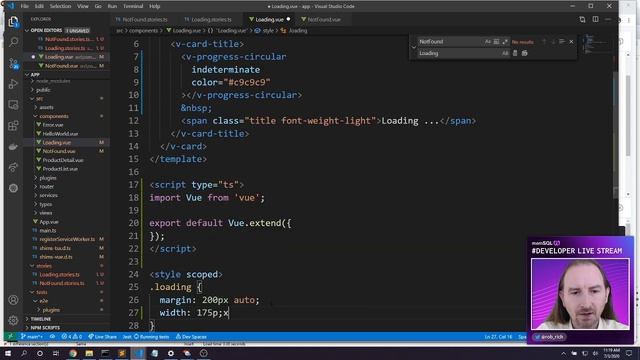
Task: Switch to the Loading.stories.ts editor tab
Action: click(x=211, y=20)
